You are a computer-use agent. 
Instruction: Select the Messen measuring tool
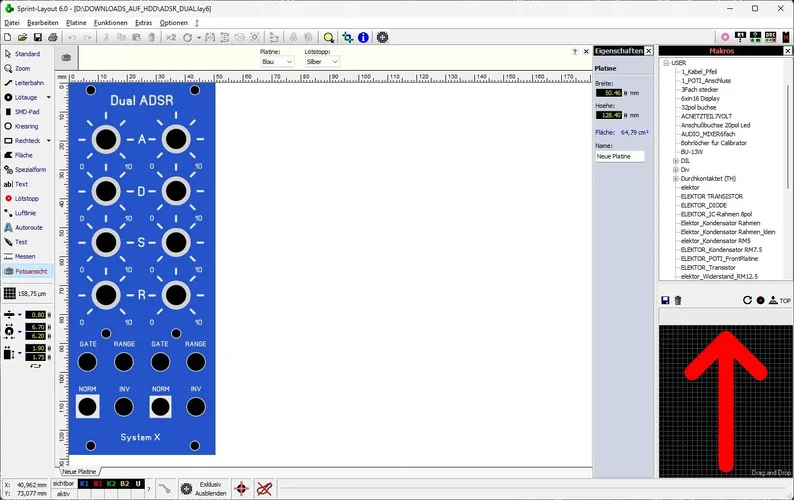[20, 256]
